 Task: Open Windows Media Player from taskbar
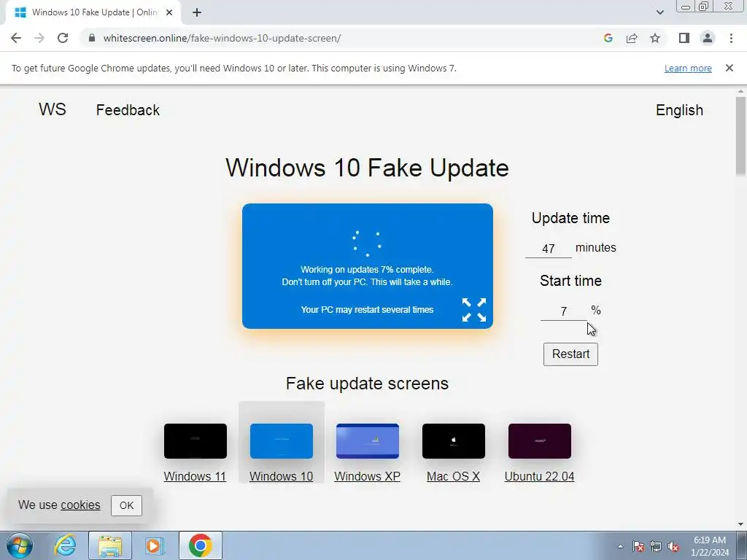coord(154,545)
